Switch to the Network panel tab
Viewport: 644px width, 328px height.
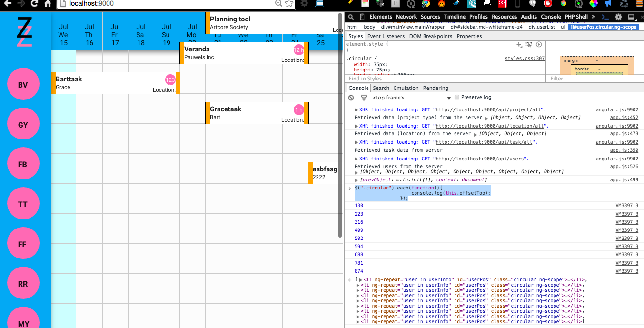pyautogui.click(x=406, y=17)
